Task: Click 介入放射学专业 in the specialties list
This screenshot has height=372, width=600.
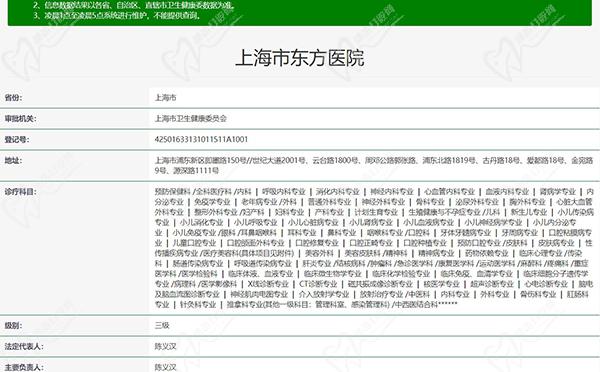Action: pyautogui.click(x=324, y=295)
